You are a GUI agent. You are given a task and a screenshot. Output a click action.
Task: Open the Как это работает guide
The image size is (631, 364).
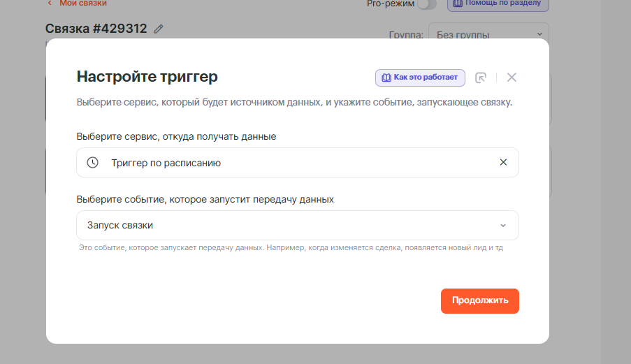point(421,78)
